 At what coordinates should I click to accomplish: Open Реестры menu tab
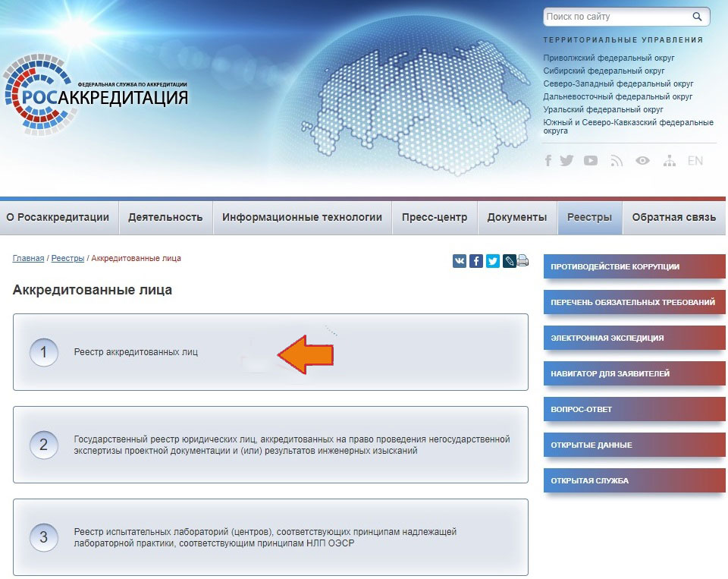590,218
